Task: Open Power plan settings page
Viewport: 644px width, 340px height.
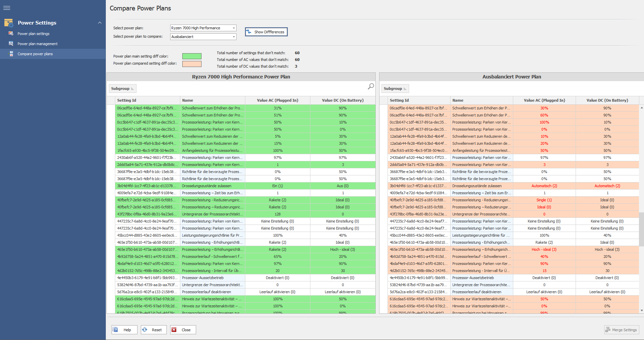Action: pos(33,34)
